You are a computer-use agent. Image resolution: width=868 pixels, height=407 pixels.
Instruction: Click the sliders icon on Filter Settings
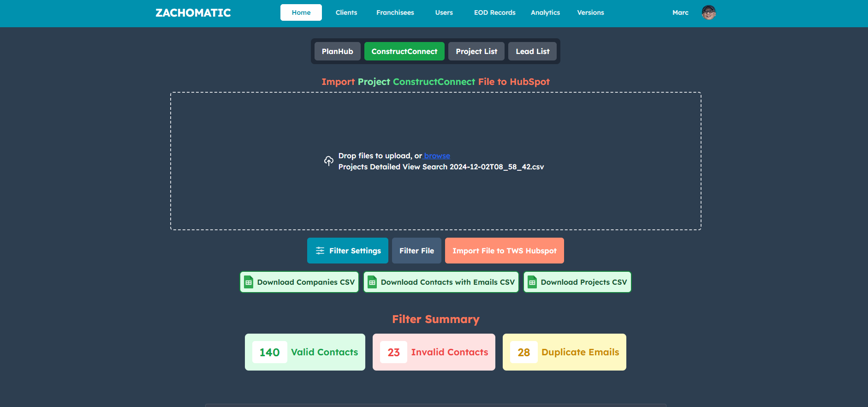(320, 251)
